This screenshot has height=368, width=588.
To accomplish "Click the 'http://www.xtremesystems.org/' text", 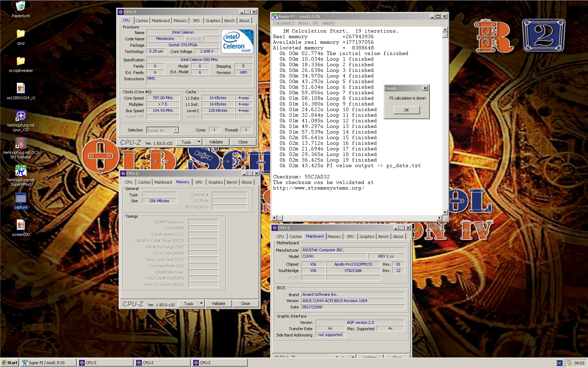I will (319, 188).
